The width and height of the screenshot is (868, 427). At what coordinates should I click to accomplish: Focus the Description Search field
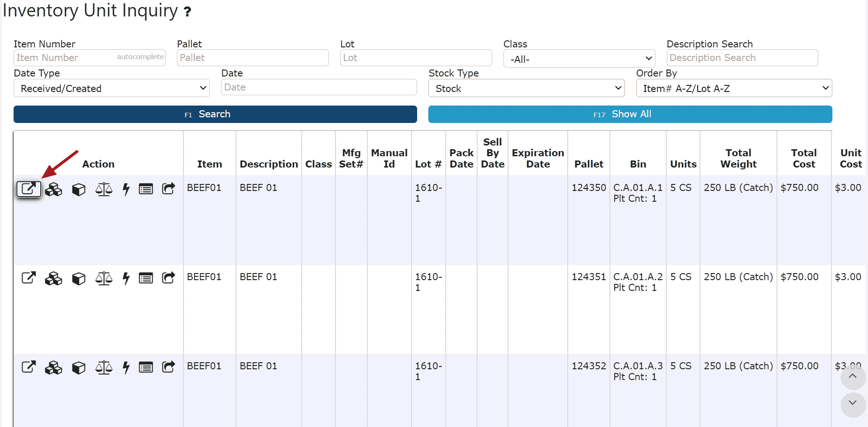click(x=742, y=58)
